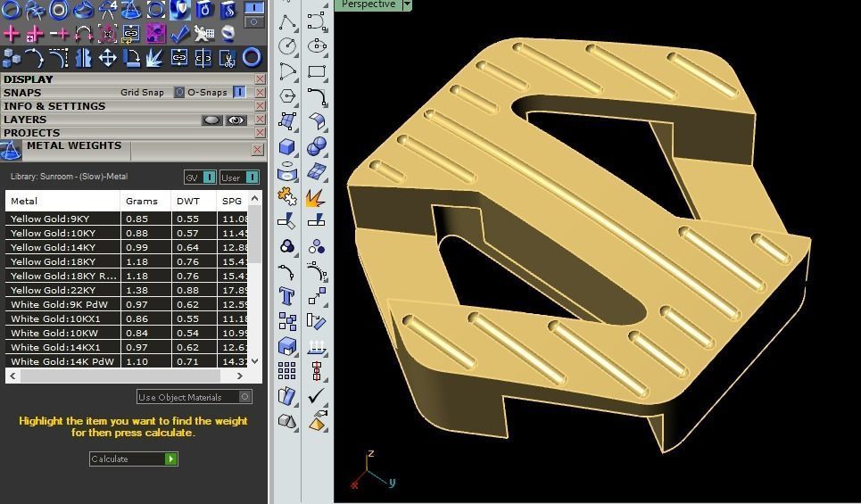Image resolution: width=861 pixels, height=504 pixels.
Task: Select the mirror tool icon
Action: tap(84, 58)
